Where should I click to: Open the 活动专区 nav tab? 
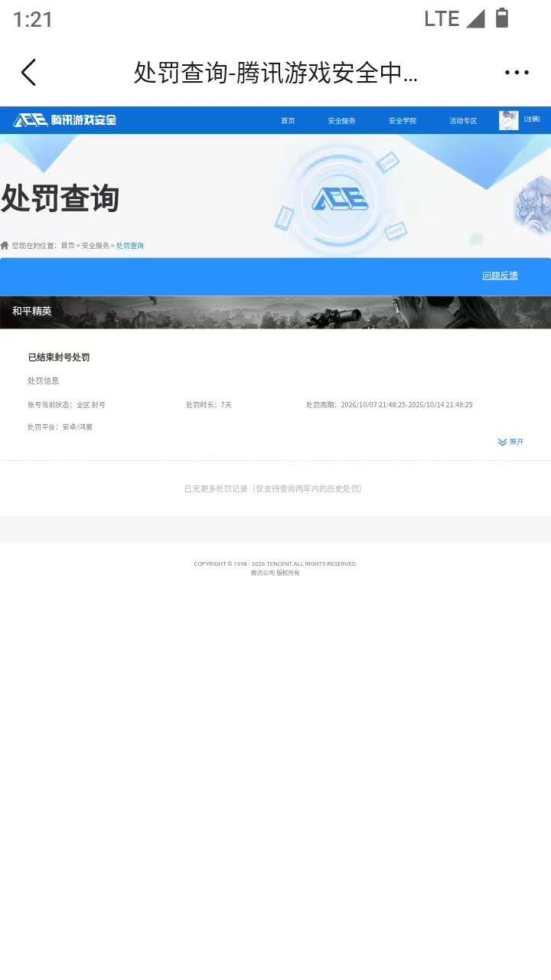coord(463,121)
